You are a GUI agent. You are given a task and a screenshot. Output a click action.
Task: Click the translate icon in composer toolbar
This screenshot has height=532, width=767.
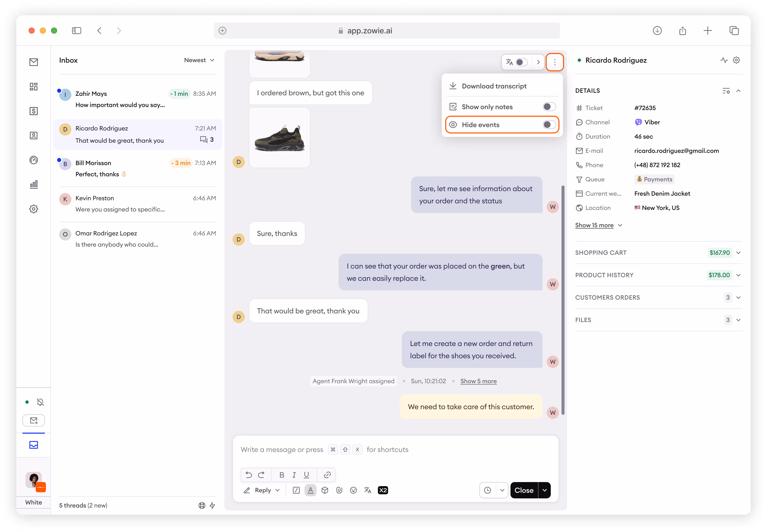[368, 490]
